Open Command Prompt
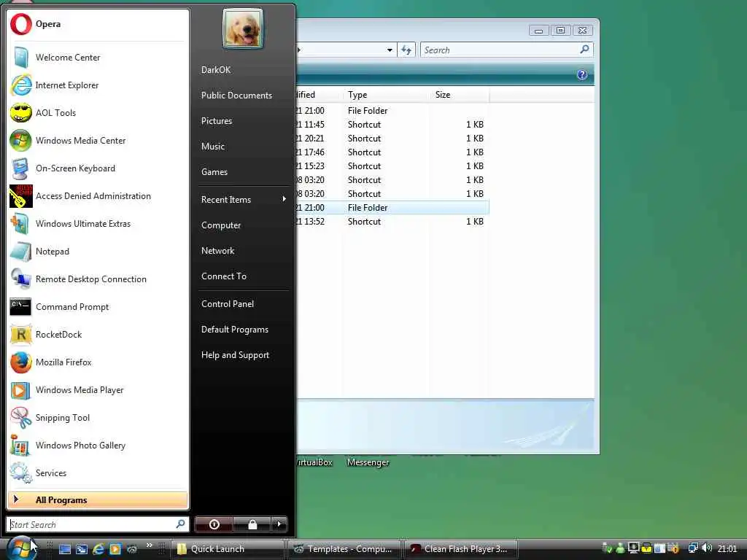The height and width of the screenshot is (560, 747). (98, 307)
